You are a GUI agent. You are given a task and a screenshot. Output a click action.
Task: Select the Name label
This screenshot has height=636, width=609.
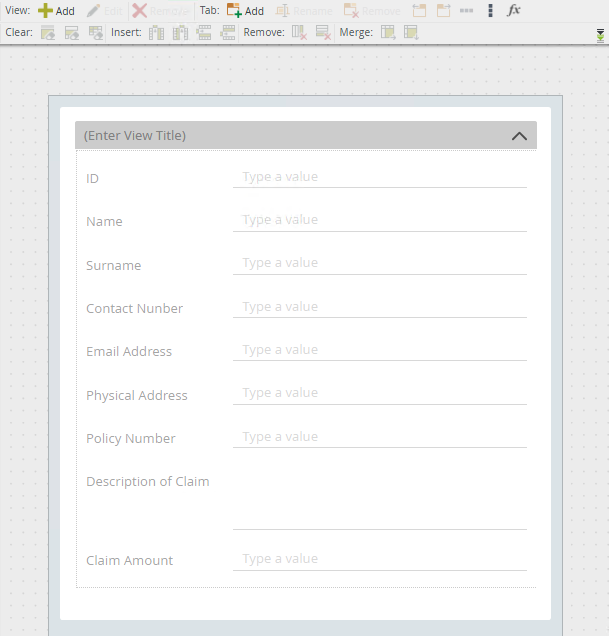coord(104,221)
